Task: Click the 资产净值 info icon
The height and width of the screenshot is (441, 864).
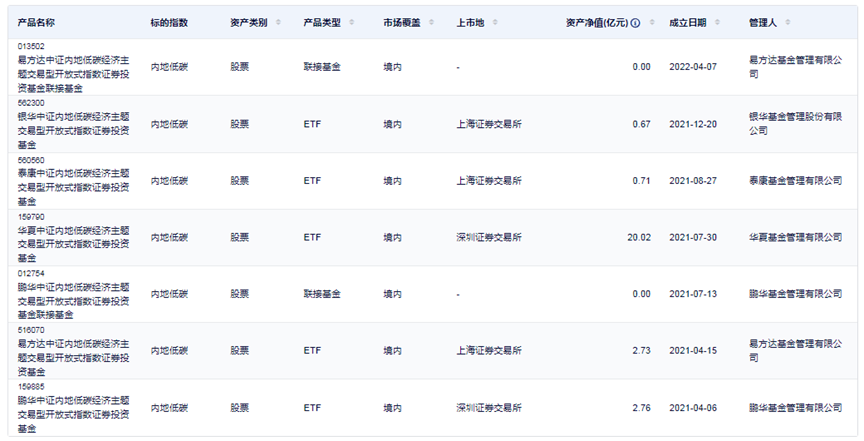Action: tap(635, 23)
